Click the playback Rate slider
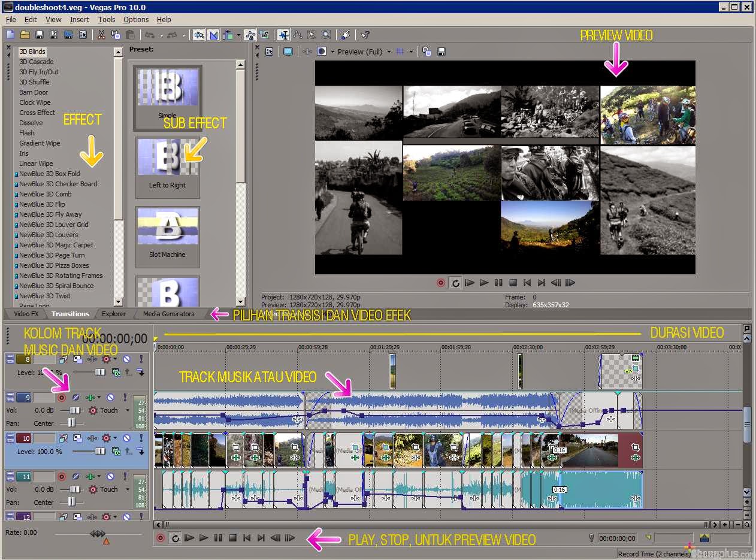The width and height of the screenshot is (756, 560). click(98, 533)
